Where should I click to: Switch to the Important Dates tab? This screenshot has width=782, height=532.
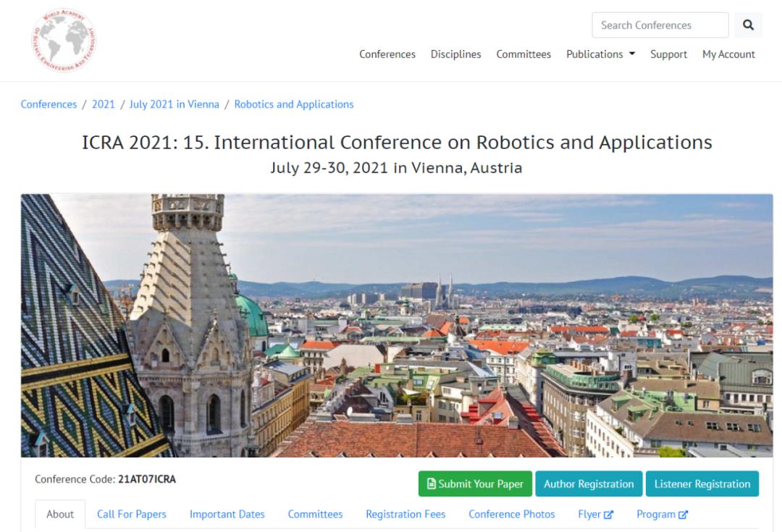[x=227, y=514]
